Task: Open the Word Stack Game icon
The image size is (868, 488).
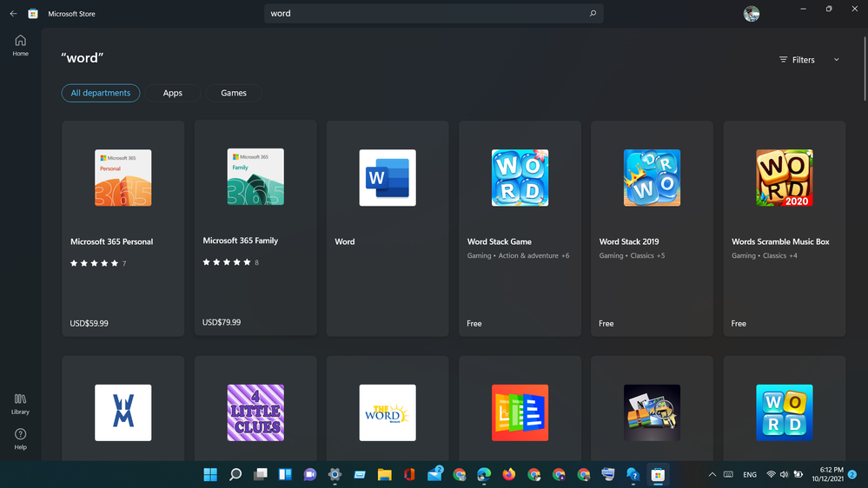Action: click(520, 178)
